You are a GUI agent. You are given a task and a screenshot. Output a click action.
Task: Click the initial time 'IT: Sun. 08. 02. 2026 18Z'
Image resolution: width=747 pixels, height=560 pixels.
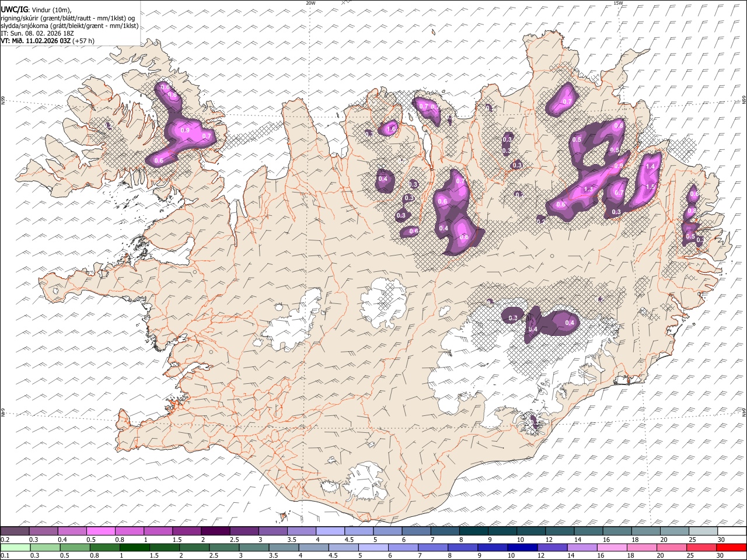coord(37,33)
